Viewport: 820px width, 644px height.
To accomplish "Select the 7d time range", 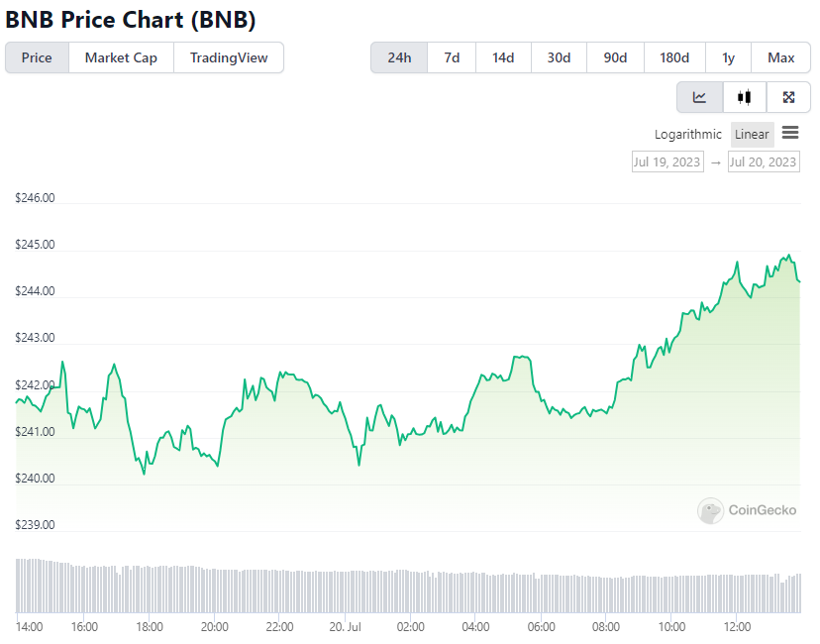I will pyautogui.click(x=452, y=57).
